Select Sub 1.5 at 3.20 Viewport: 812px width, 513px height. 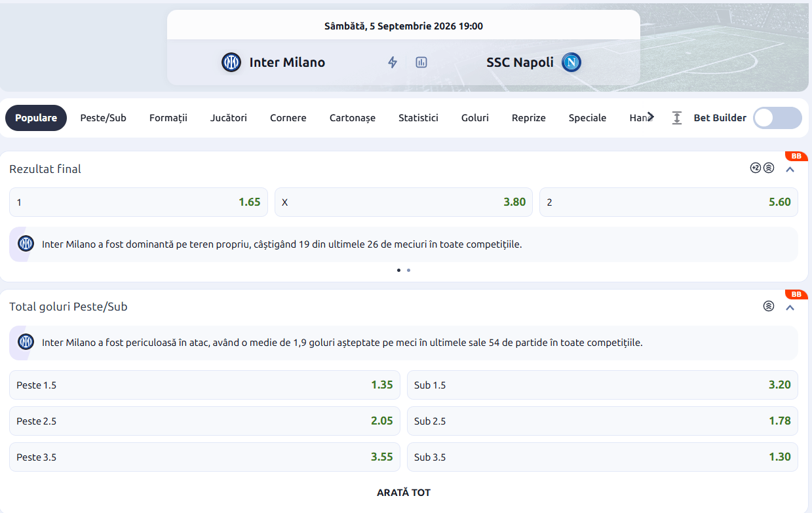(602, 385)
